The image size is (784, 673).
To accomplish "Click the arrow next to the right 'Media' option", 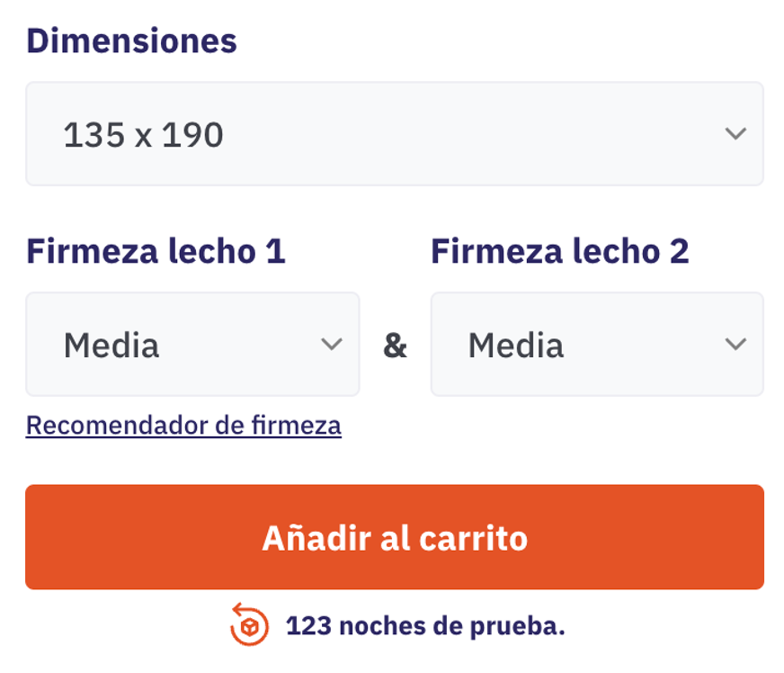I will [735, 344].
